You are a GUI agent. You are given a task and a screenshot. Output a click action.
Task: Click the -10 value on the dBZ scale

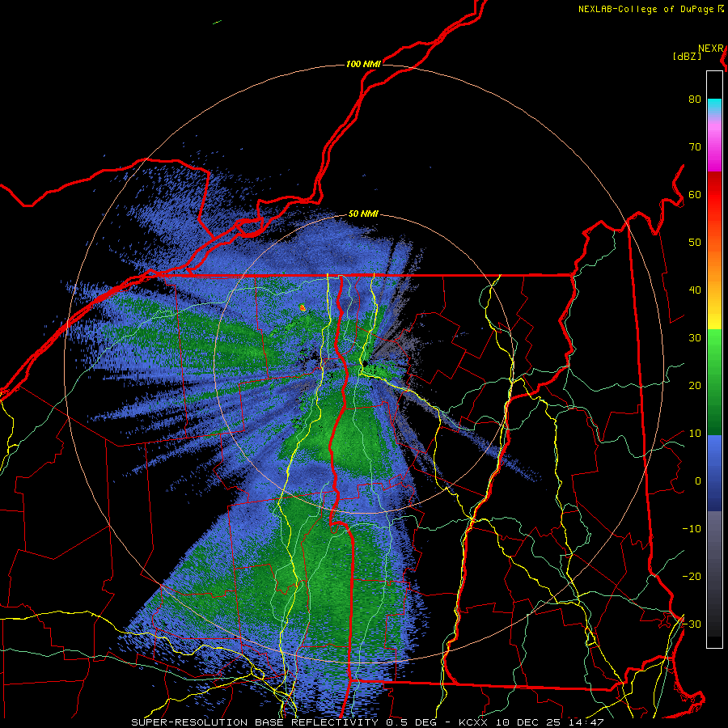coord(692,529)
